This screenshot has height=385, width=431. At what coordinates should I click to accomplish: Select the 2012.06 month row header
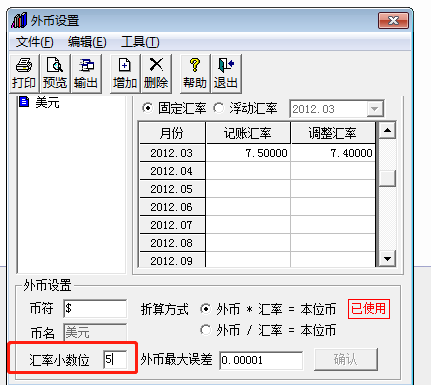pos(172,207)
